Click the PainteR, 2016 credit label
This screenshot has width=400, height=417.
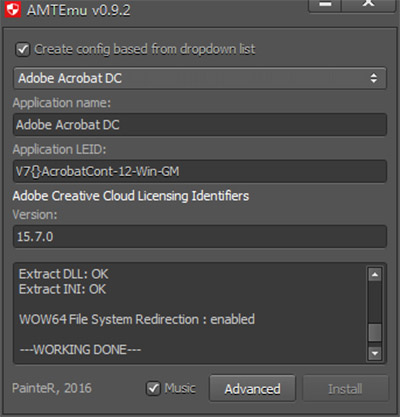(52, 388)
